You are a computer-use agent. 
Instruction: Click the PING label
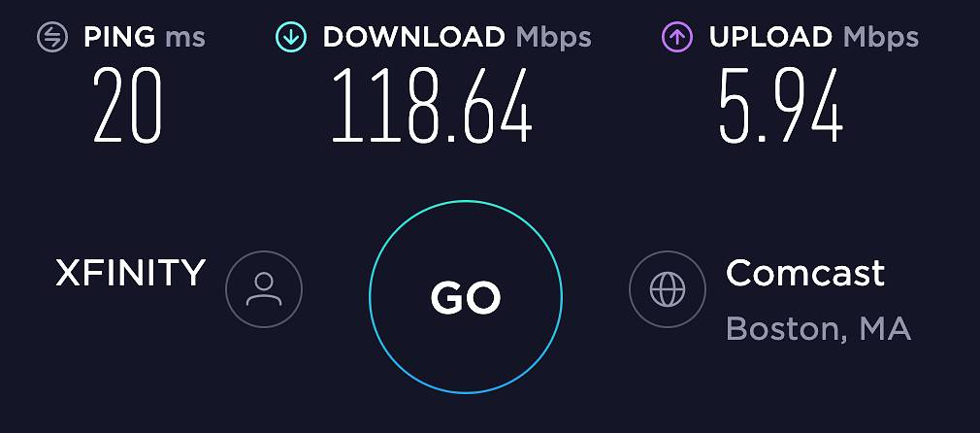pos(119,38)
